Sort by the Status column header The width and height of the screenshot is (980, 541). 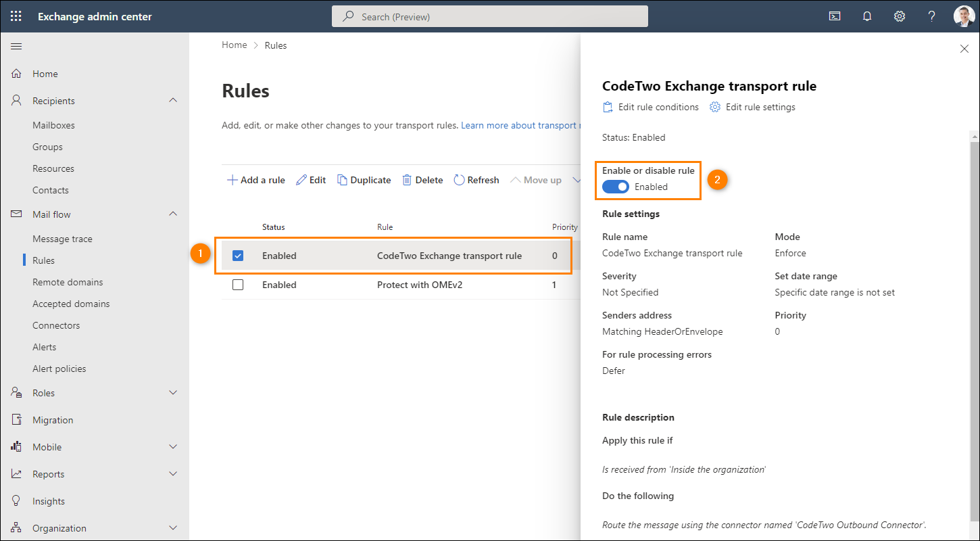[x=274, y=227]
